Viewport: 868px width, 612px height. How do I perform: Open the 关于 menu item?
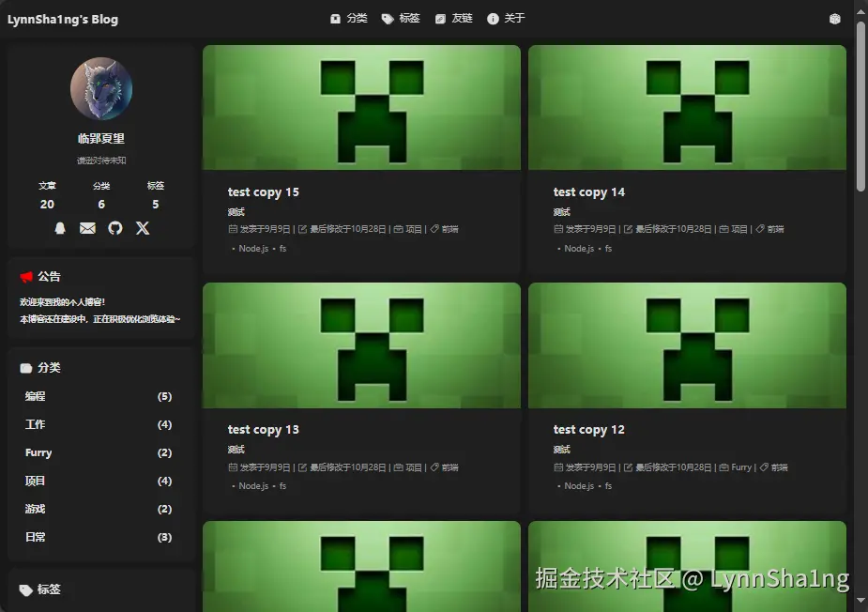[x=506, y=17]
